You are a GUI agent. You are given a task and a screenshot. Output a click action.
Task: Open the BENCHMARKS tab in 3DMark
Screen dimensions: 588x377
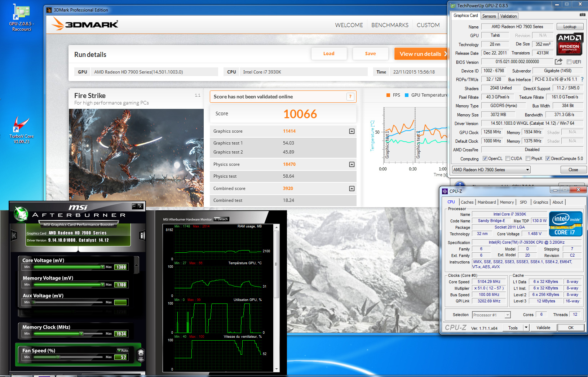(390, 25)
